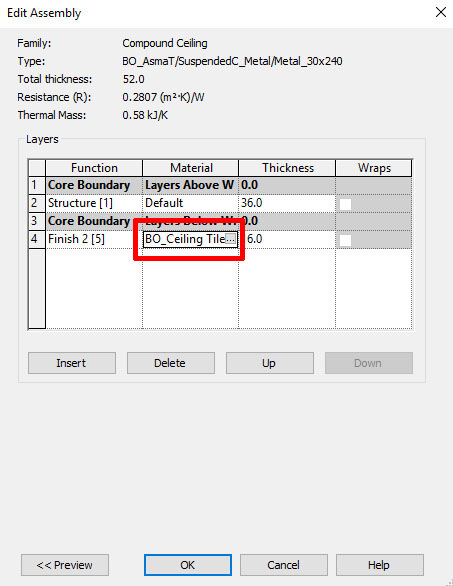Toggle Wraps checkbox for Finish 2 layer

(x=345, y=240)
